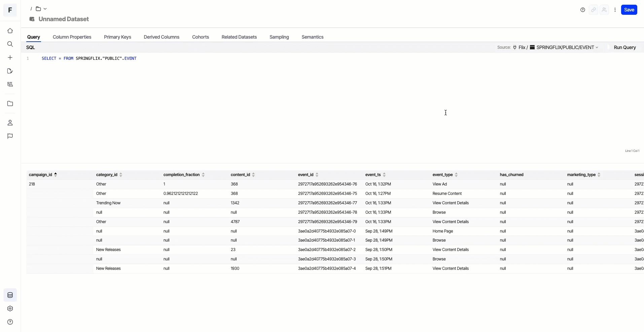Click event_ts cell 'Oct 16, 1:27PM'
644x332 pixels.
pyautogui.click(x=378, y=194)
